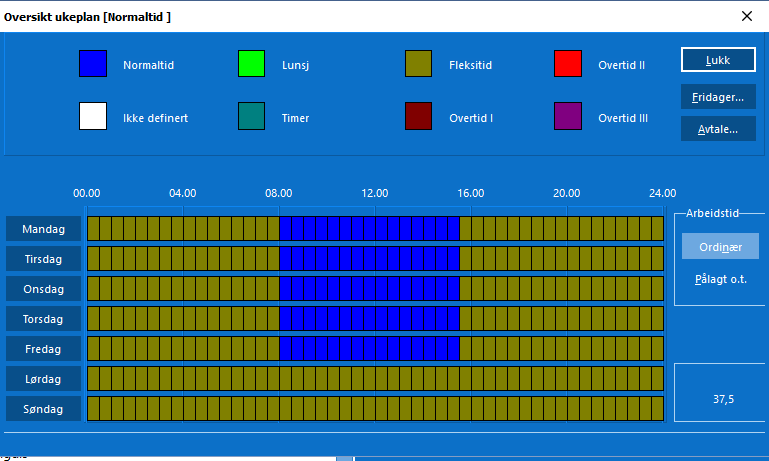Select the white Ikke definert swatch
Image resolution: width=769 pixels, height=461 pixels.
tap(92, 116)
